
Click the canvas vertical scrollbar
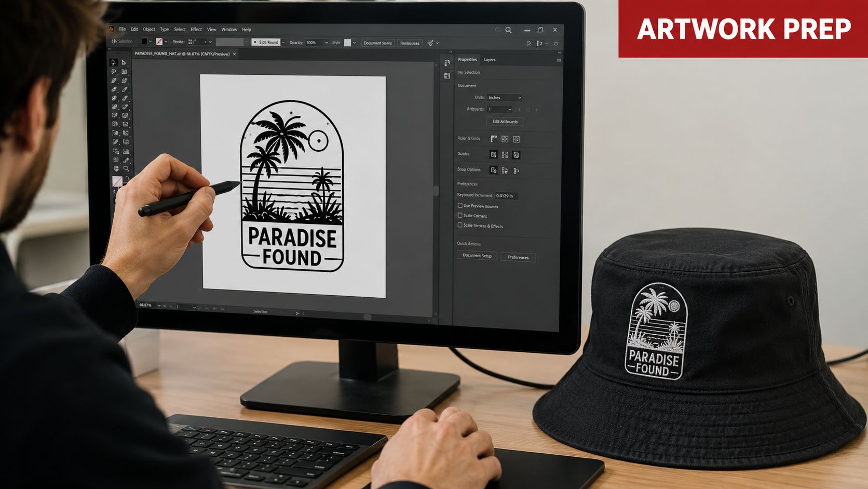point(436,191)
